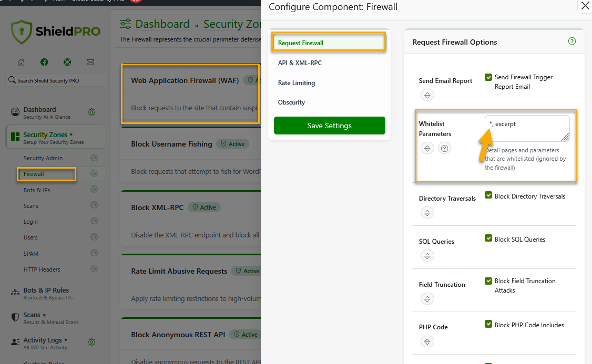Toggle Block SQL Queries checkbox

point(488,238)
